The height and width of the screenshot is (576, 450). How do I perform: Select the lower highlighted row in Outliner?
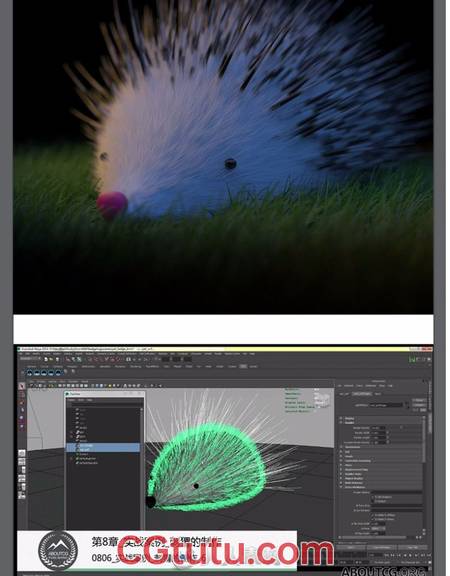103,449
